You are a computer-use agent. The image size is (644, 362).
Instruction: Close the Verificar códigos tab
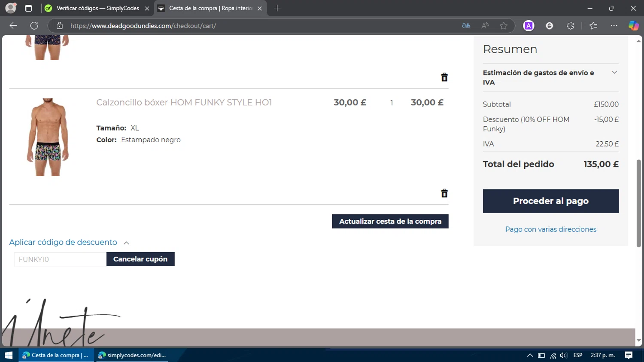click(147, 8)
